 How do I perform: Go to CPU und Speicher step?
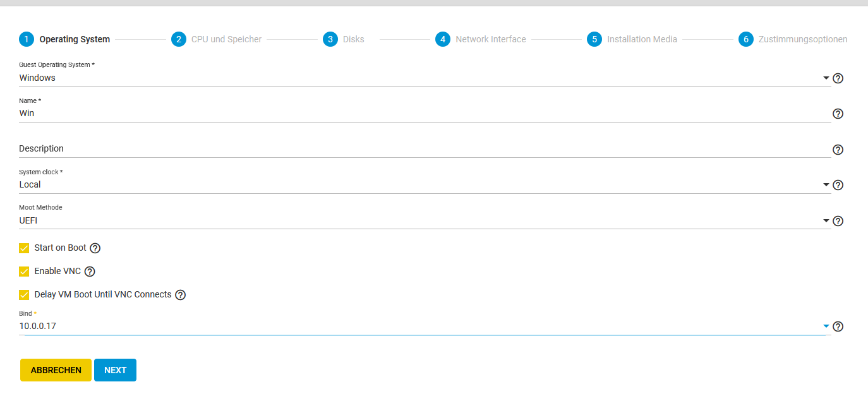226,39
